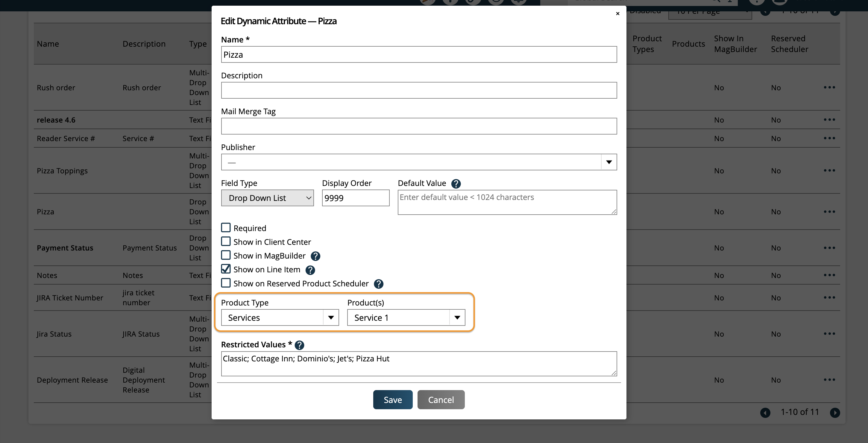The width and height of the screenshot is (868, 443).
Task: Open help tooltip beside Default Value
Action: point(456,184)
